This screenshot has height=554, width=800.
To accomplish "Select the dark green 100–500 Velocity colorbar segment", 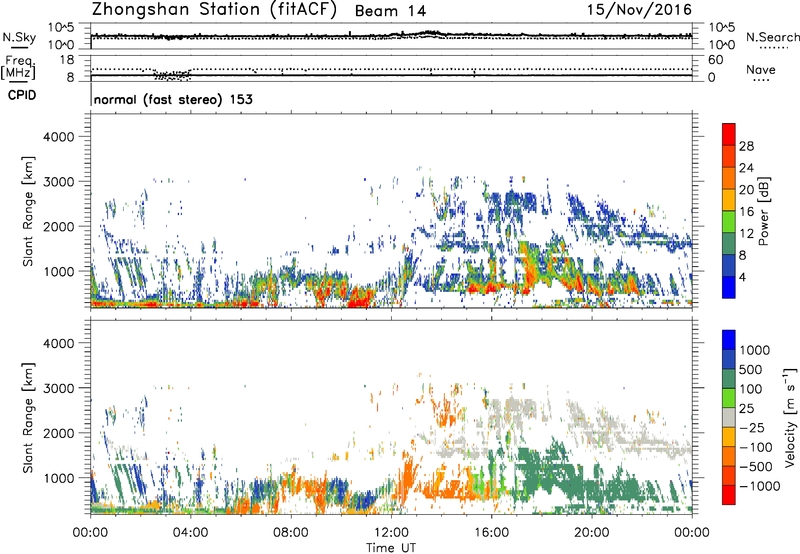I will click(x=729, y=379).
